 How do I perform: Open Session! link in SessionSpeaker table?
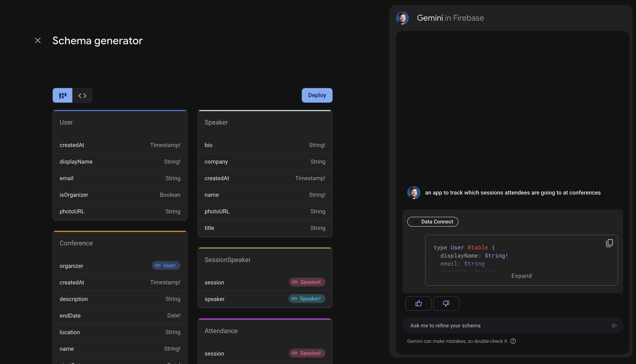pos(307,282)
